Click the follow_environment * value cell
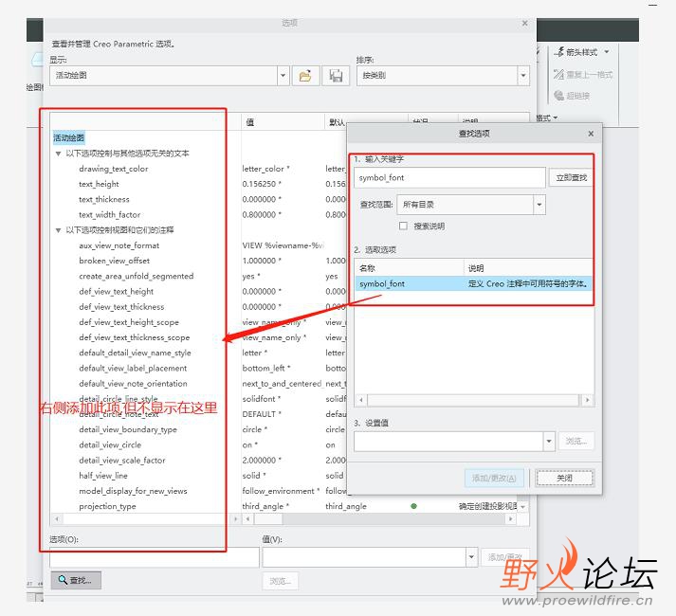Screen dimensions: 676x616 (281, 491)
